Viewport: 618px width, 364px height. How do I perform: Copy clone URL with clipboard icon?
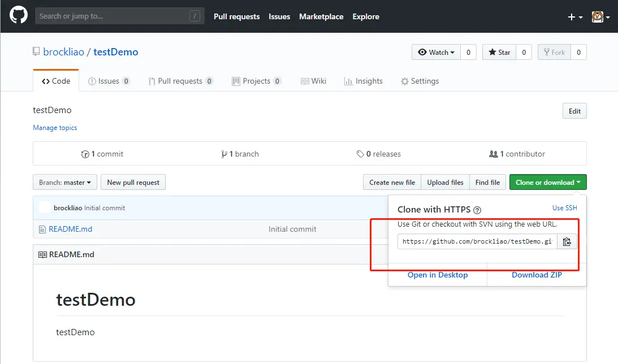click(x=567, y=241)
